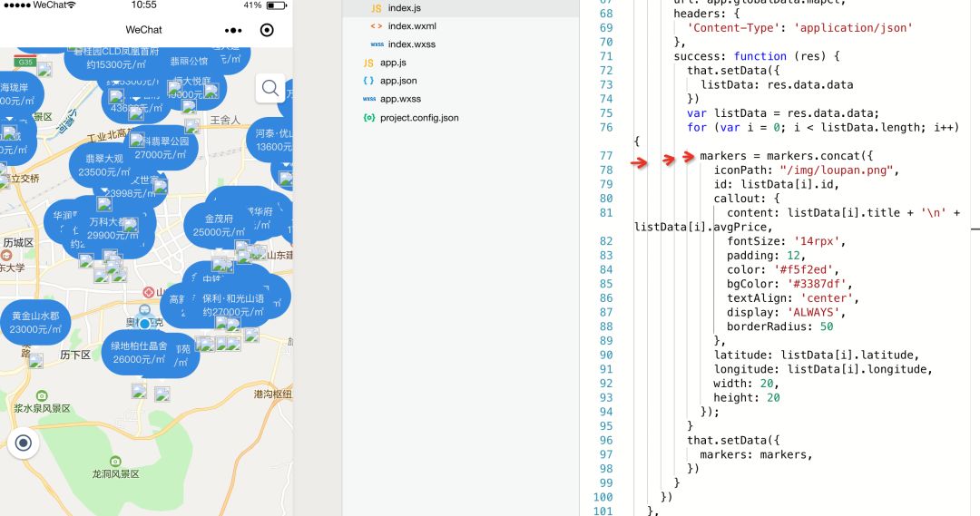Tap the 绿地柏仕晶舍 26000元/㎡ callout
Screen dimensions: 980x516
139,353
